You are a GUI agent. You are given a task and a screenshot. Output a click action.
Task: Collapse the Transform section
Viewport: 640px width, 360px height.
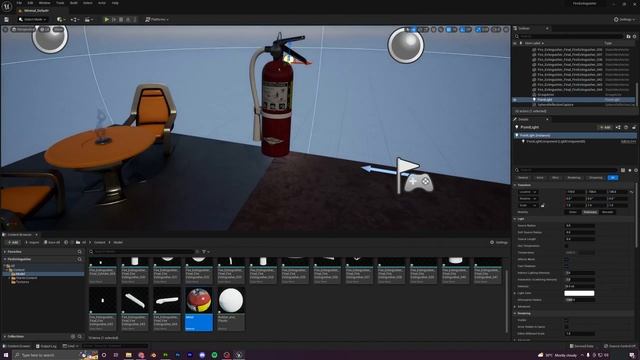click(x=515, y=185)
